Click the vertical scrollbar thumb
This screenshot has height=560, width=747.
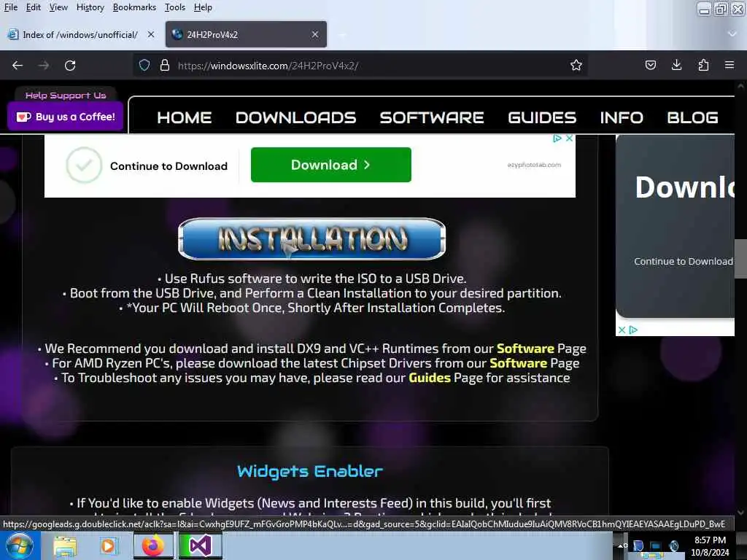[740, 259]
